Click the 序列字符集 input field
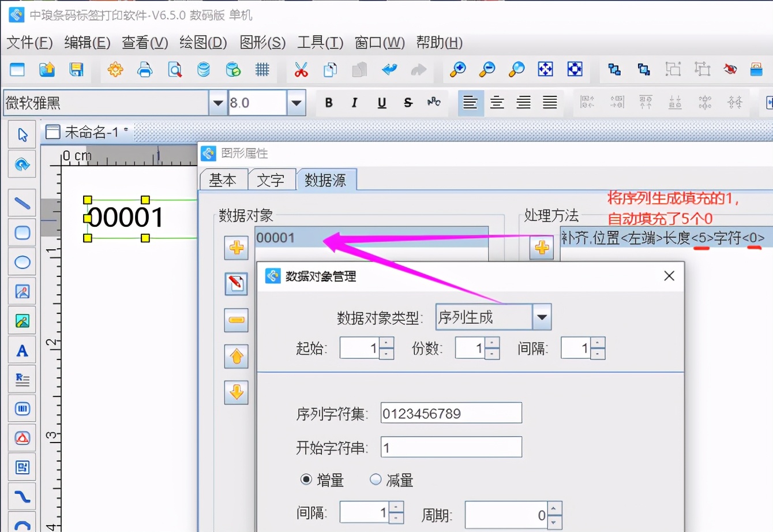Screen dimensions: 773x532 pyautogui.click(x=451, y=413)
